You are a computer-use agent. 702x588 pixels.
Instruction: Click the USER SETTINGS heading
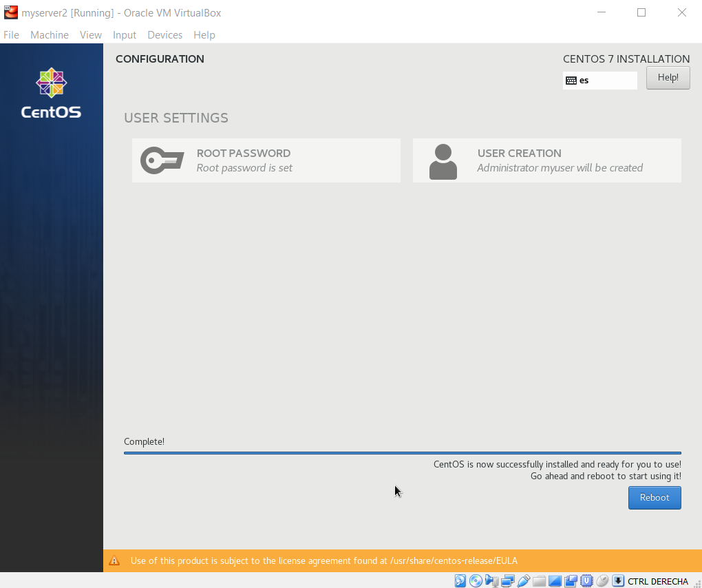coord(176,118)
